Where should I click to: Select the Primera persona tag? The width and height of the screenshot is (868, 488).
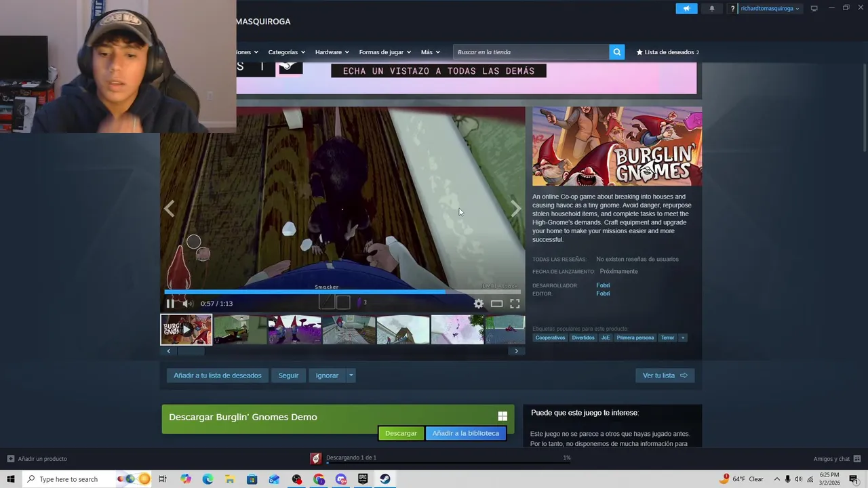(635, 338)
